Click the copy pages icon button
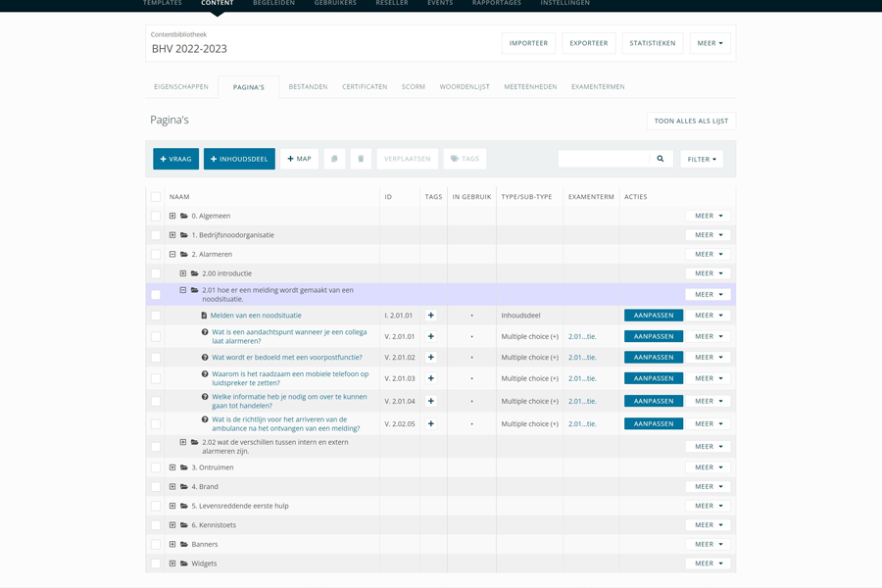Image resolution: width=882 pixels, height=588 pixels. tap(334, 159)
